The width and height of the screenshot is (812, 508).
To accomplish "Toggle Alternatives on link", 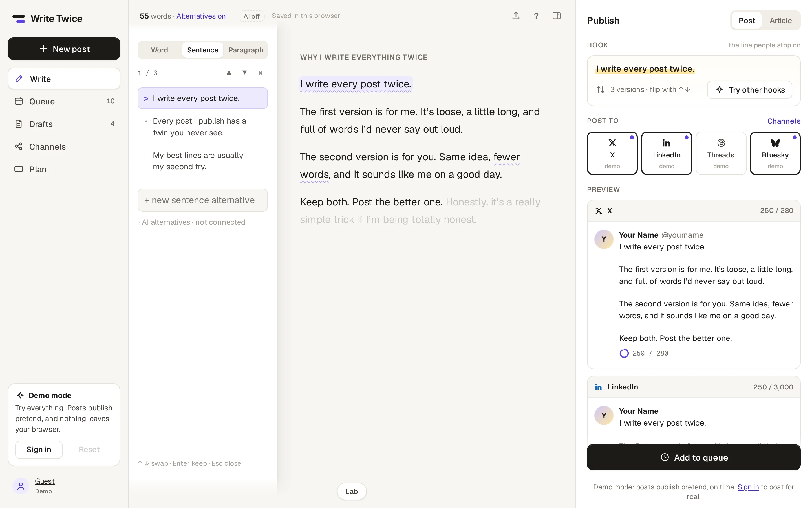I will [201, 16].
